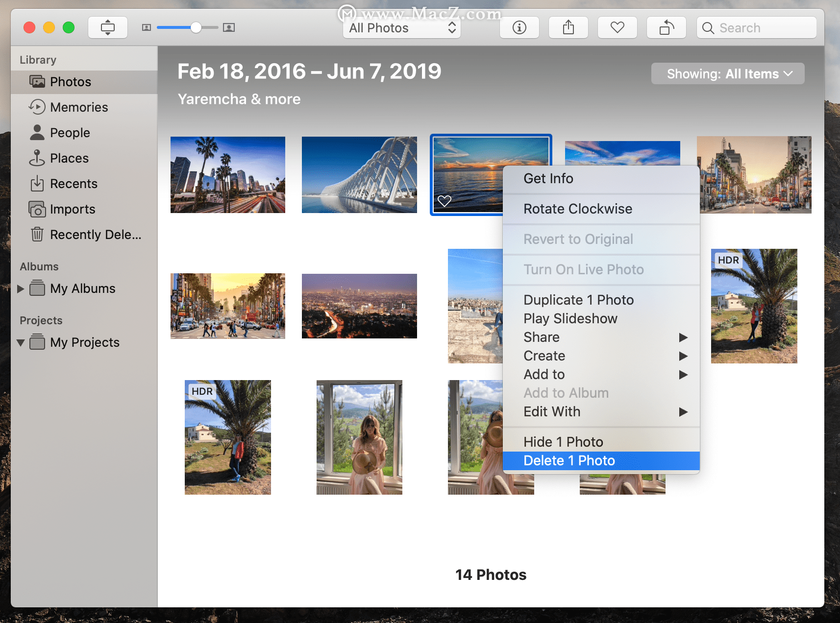
Task: Open the Share submenu
Action: click(x=601, y=337)
